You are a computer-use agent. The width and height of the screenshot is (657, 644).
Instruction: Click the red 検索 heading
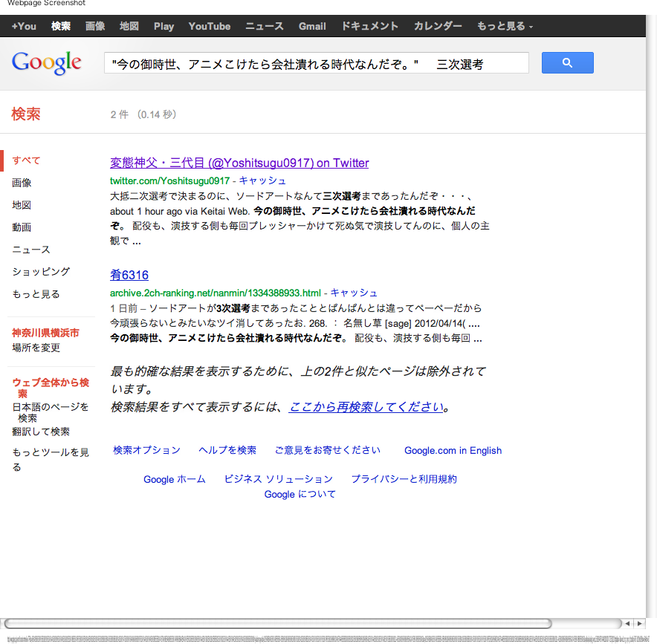click(26, 114)
